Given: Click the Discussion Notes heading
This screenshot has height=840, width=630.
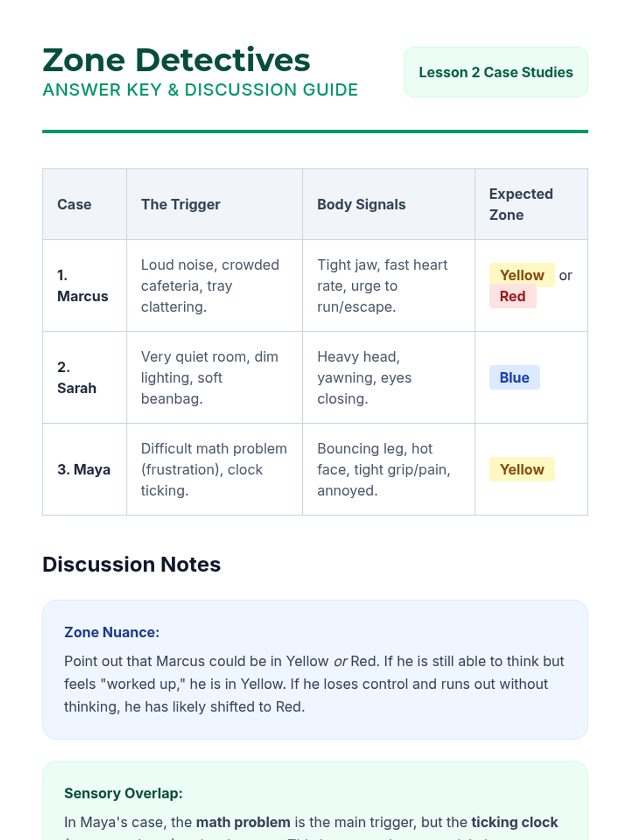Looking at the screenshot, I should tap(131, 564).
